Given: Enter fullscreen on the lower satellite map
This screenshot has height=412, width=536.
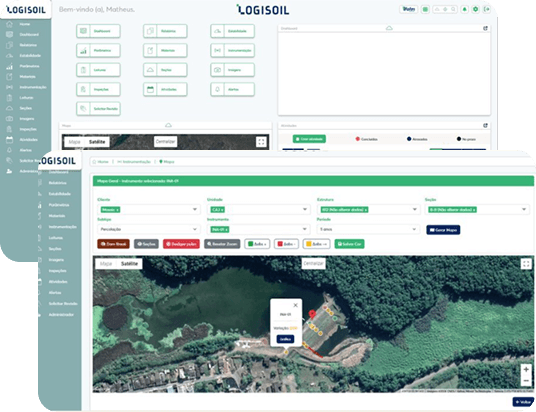Looking at the screenshot, I should [526, 264].
